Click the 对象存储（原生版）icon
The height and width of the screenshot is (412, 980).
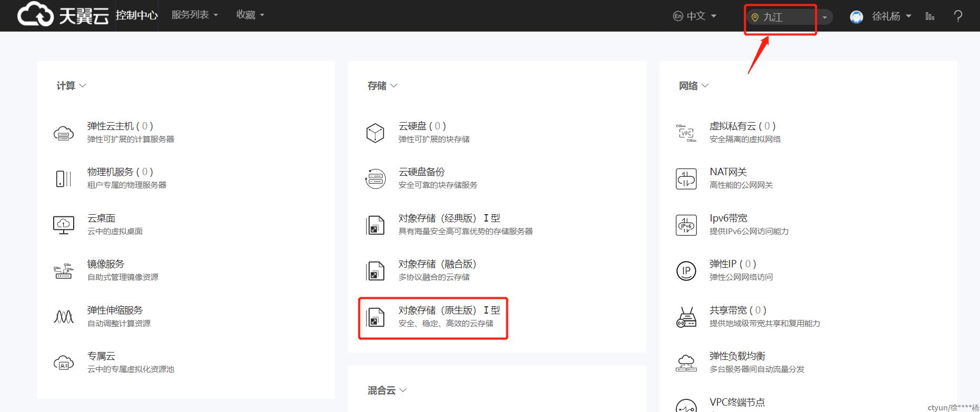pyautogui.click(x=375, y=317)
